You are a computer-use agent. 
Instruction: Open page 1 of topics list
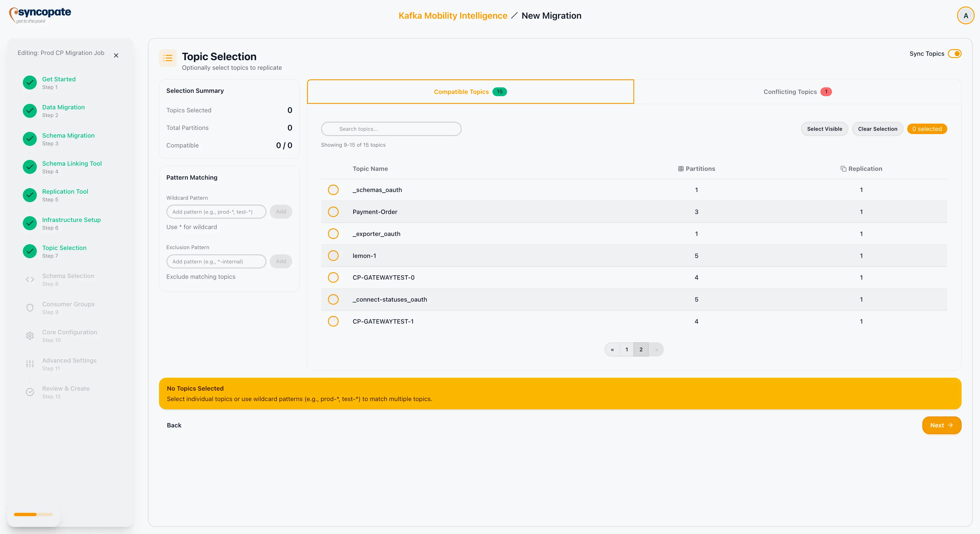627,349
